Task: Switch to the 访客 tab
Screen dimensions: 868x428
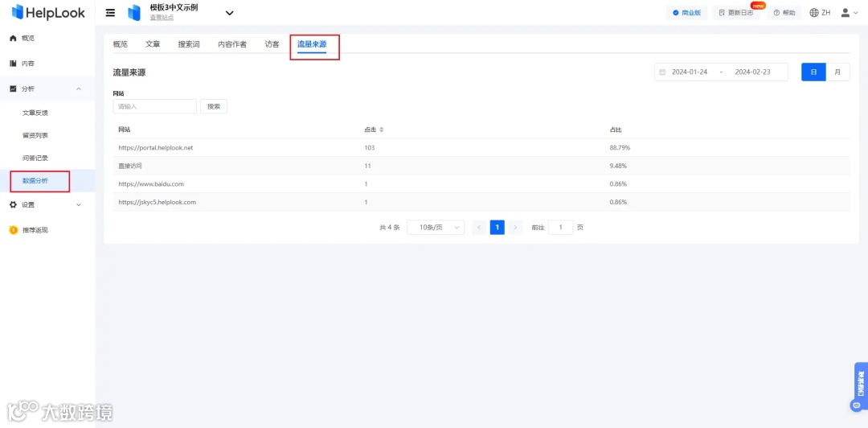Action: pos(272,44)
